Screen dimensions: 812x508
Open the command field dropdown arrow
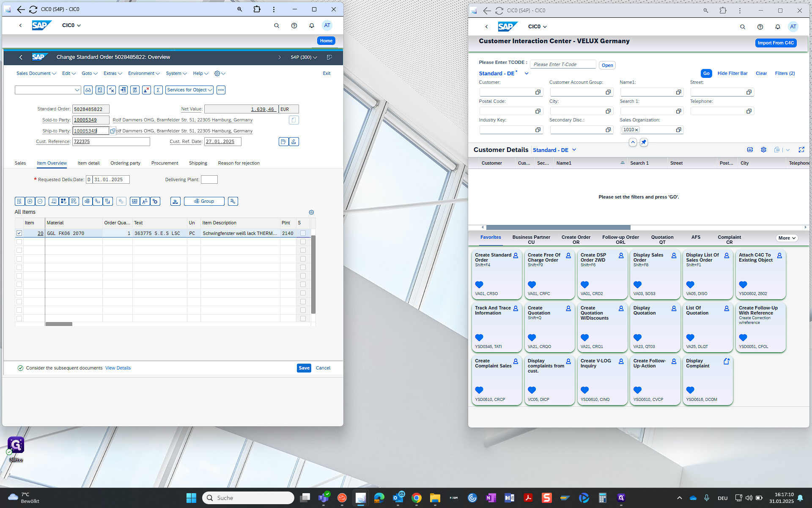77,90
